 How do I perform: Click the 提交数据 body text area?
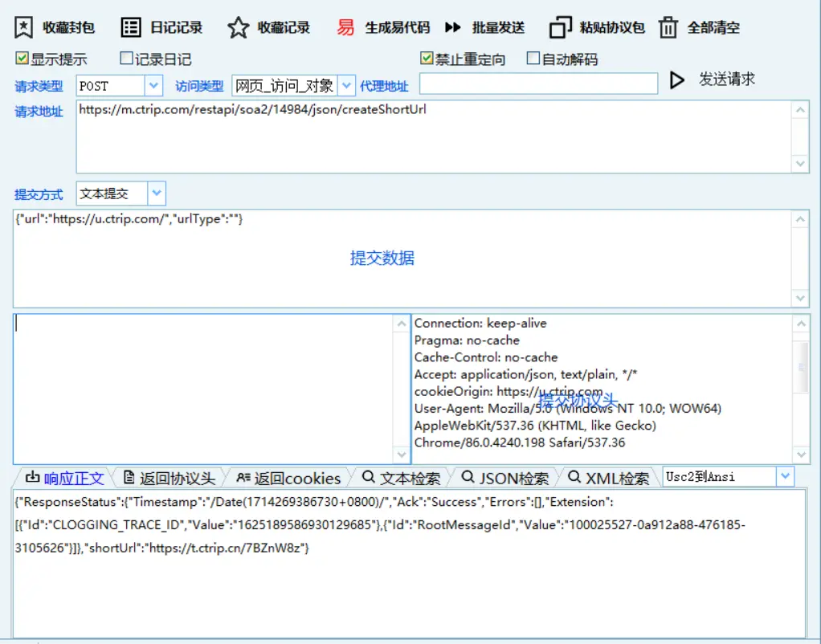pyautogui.click(x=402, y=258)
